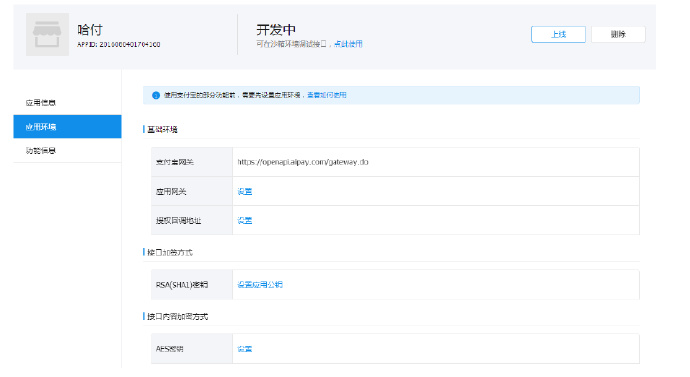Open the 点此使用 sandbox link
Image resolution: width=690 pixels, height=377 pixels.
coord(348,44)
